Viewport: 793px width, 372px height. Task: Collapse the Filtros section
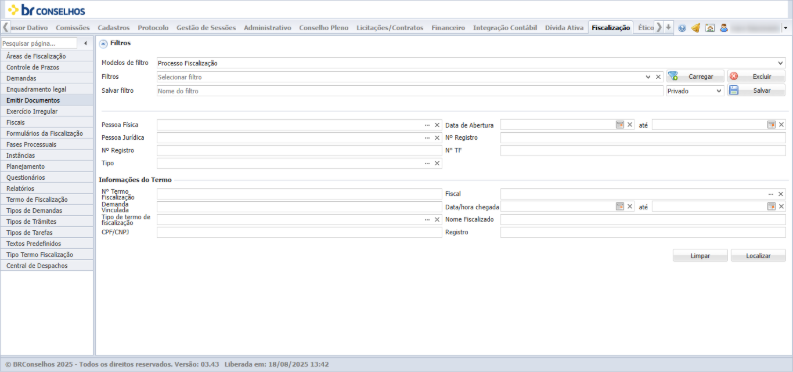tap(103, 44)
